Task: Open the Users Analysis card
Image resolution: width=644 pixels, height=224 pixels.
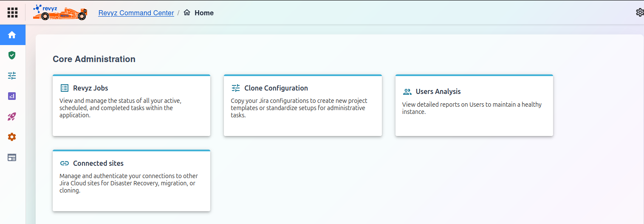Action: (474, 105)
